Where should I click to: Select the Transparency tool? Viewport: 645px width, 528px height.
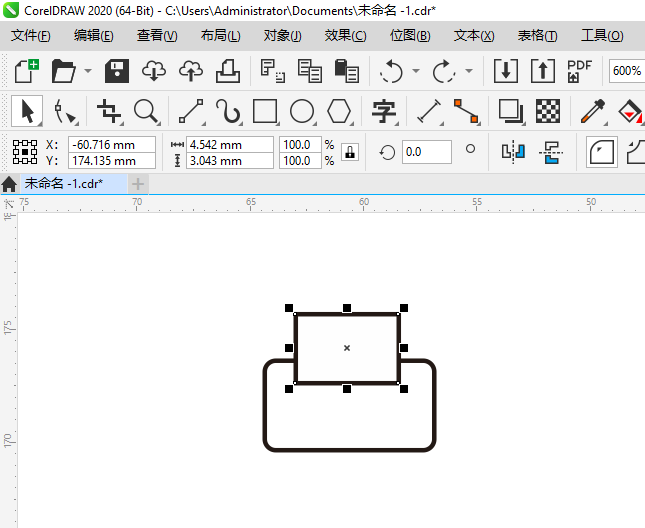click(548, 111)
